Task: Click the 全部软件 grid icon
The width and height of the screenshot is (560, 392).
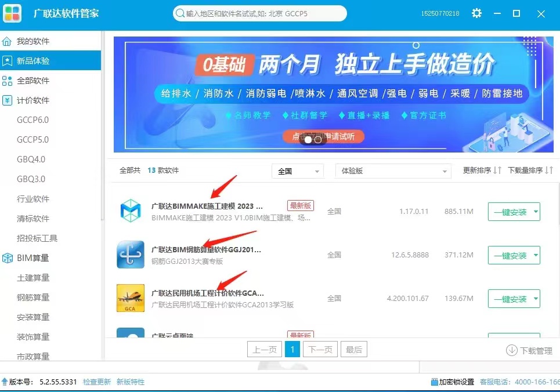Action: 7,81
